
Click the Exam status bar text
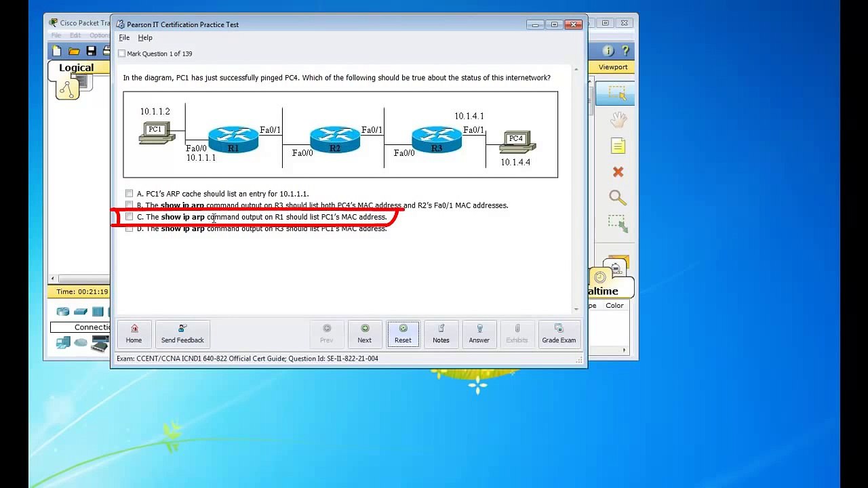click(x=248, y=359)
